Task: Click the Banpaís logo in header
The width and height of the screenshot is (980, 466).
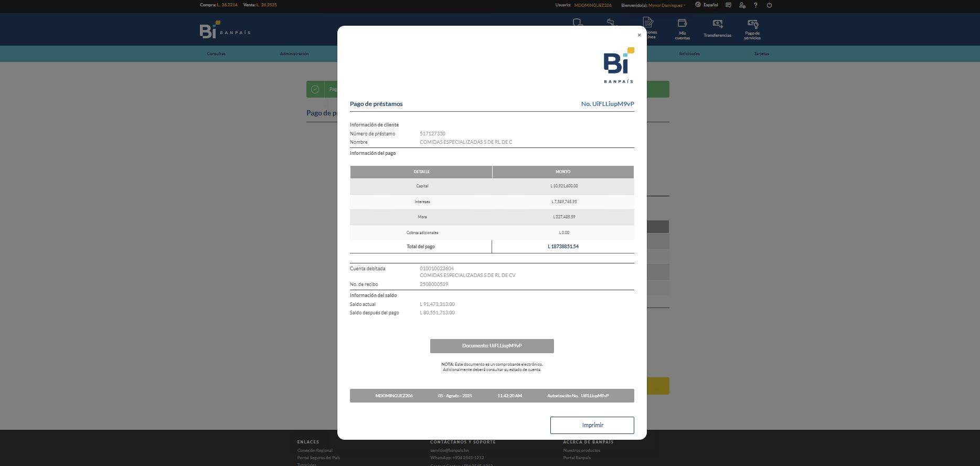Action: coord(225,29)
